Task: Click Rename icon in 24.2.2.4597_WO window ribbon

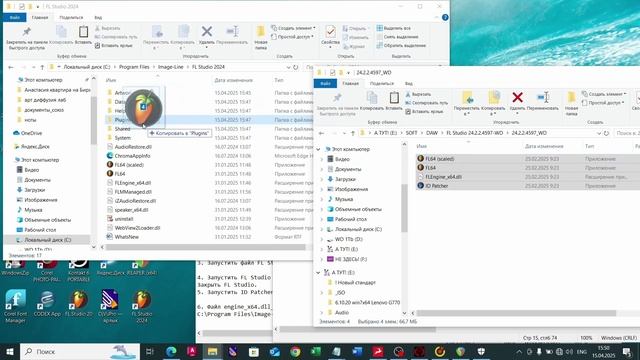Action: coord(542,97)
